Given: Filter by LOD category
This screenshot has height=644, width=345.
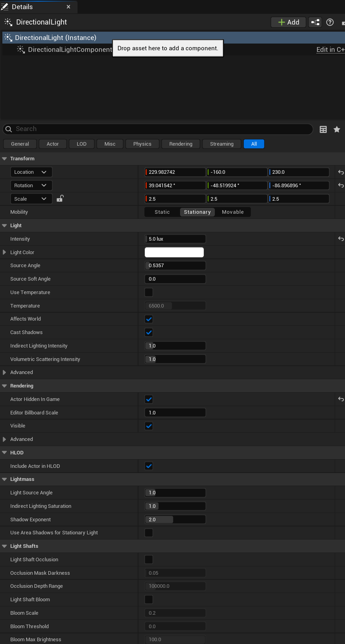Looking at the screenshot, I should click(82, 144).
